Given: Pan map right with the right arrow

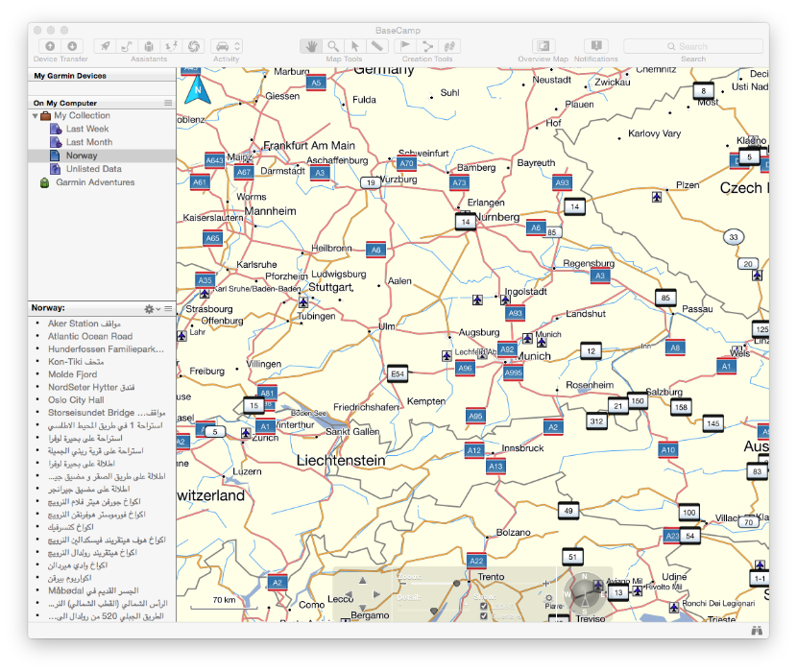Looking at the screenshot, I should click(x=376, y=594).
